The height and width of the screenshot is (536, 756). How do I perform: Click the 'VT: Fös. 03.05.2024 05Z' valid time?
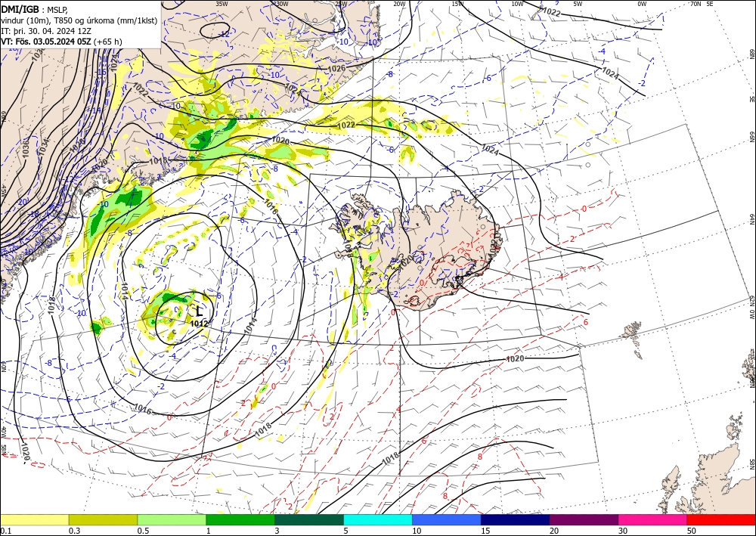pos(46,42)
